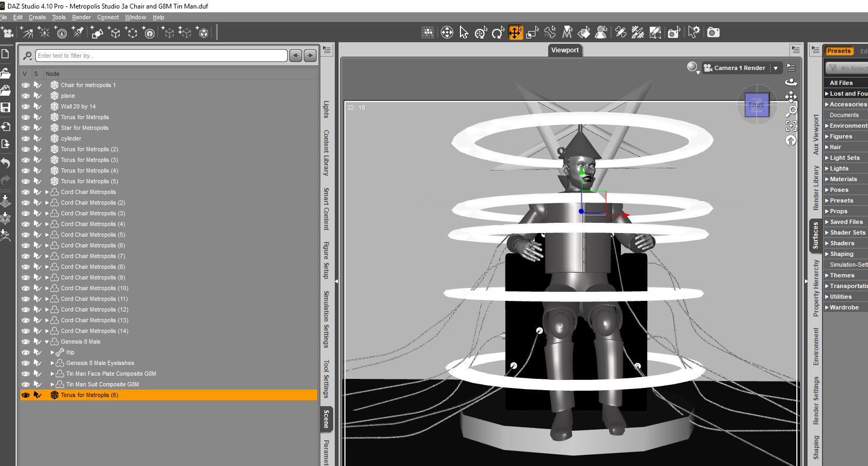The image size is (868, 466).
Task: Reset the viewport camera view
Action: pos(791,141)
